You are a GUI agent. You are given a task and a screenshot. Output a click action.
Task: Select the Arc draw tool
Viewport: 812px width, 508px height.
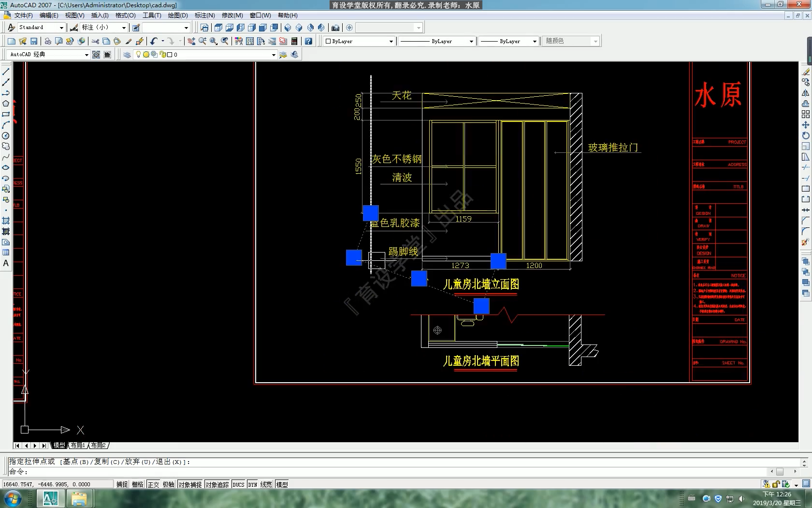tap(6, 125)
